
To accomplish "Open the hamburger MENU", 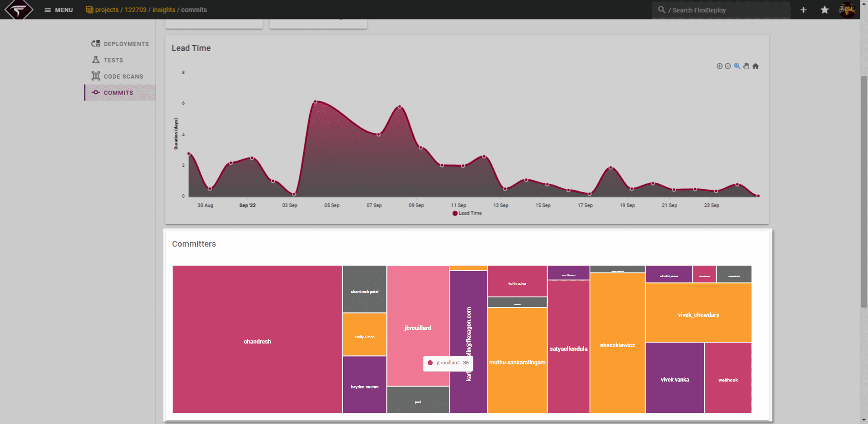I will pos(58,10).
